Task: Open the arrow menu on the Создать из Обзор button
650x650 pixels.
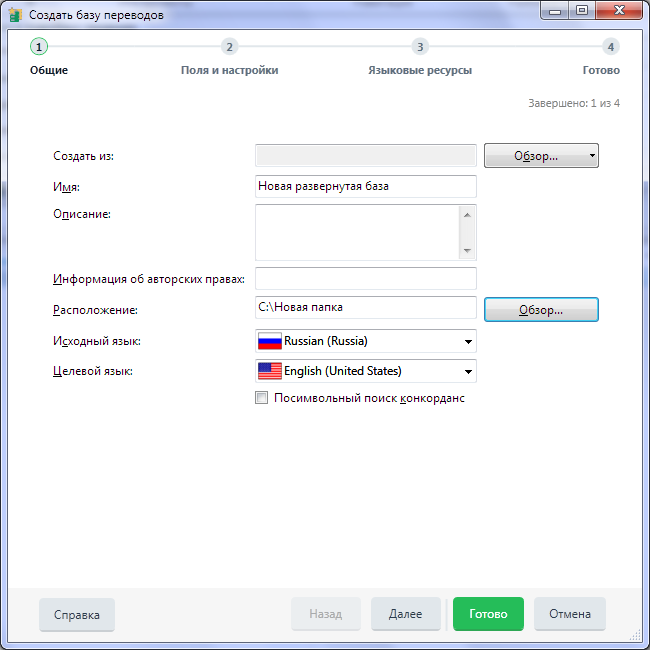Action: [x=592, y=156]
